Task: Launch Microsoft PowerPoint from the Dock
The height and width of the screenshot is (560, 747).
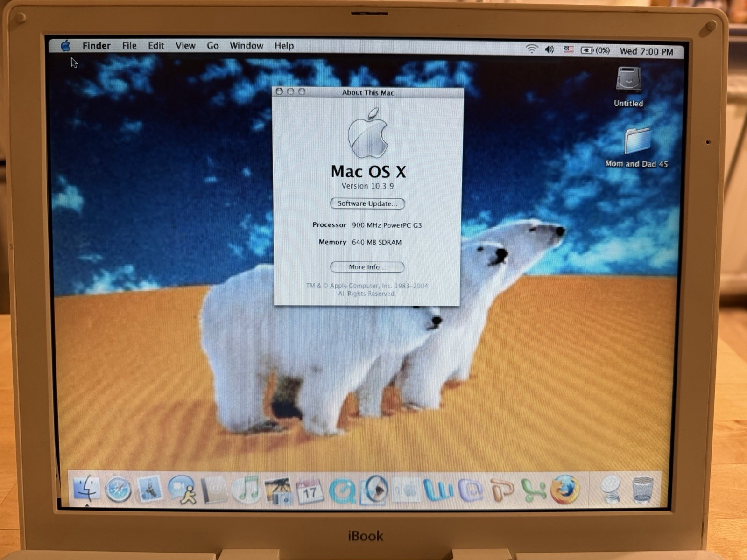Action: [x=502, y=490]
